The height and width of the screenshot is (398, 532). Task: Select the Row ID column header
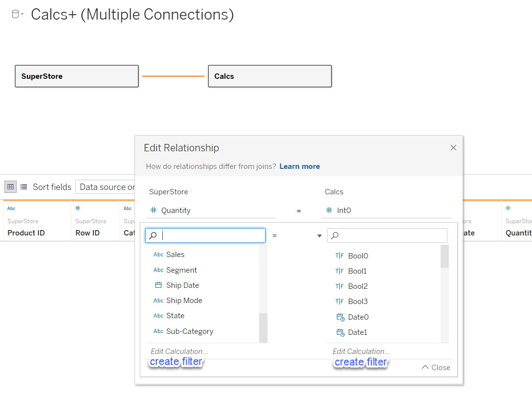pos(88,233)
